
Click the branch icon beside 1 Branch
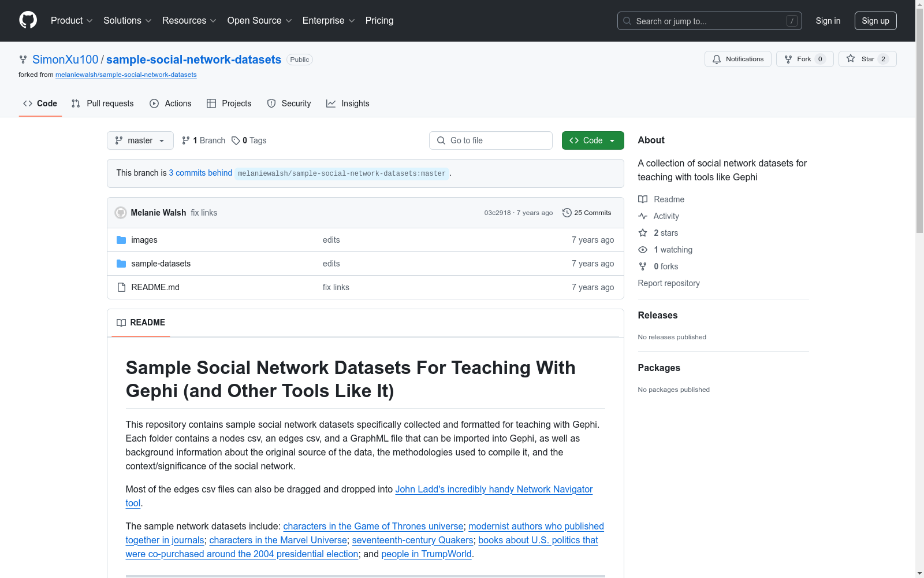(186, 140)
